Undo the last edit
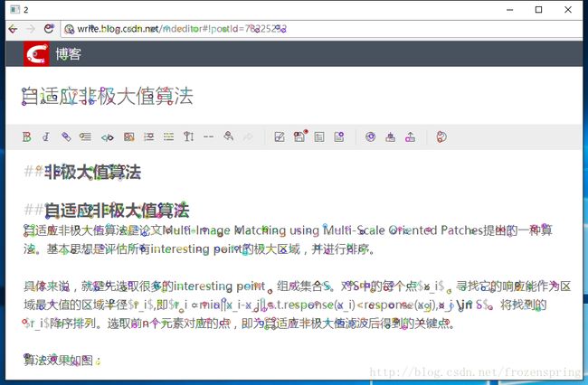588x385 pixels. 228,136
